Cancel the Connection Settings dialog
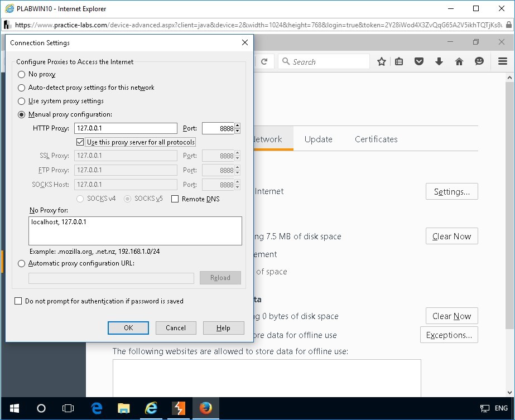The image size is (515, 420). [176, 328]
